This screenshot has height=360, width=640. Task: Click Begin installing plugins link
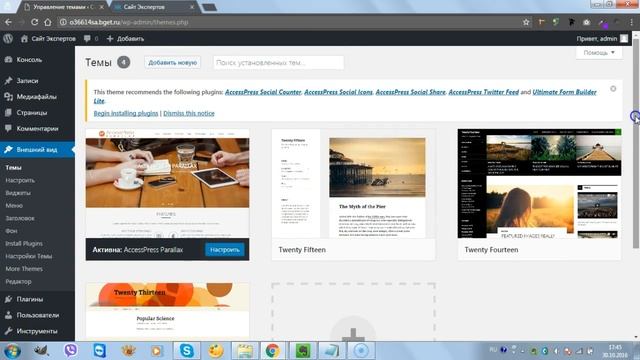coord(126,113)
